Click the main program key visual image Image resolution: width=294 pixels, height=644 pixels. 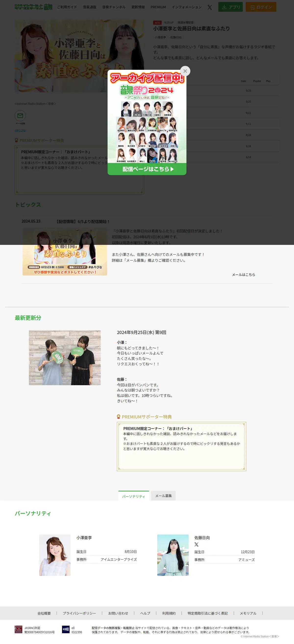pos(79,56)
